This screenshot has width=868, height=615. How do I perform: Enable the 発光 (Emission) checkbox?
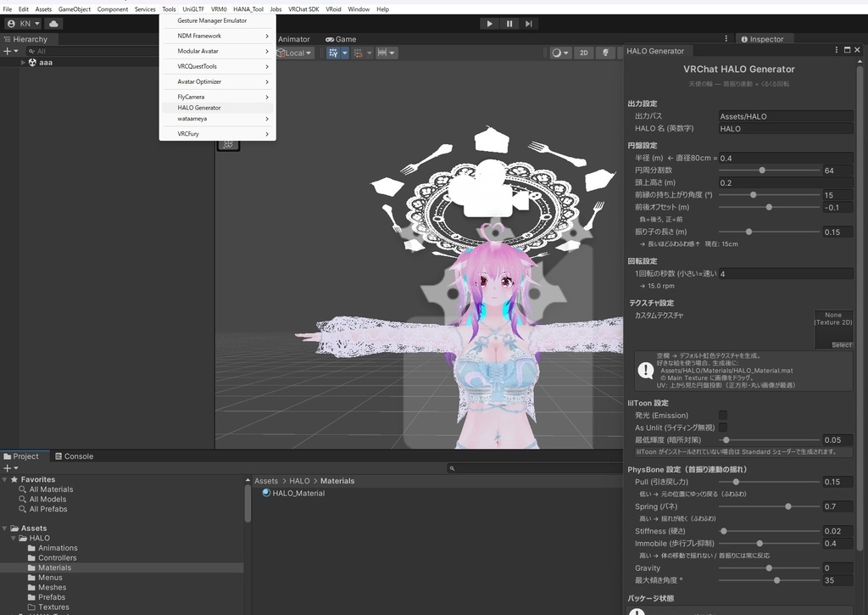pos(723,415)
